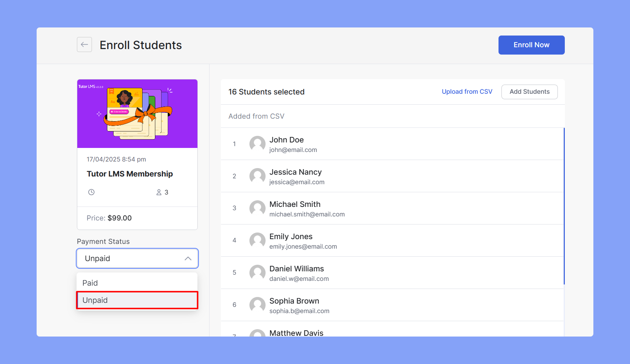The width and height of the screenshot is (630, 364).
Task: Click Michael Smith's avatar icon
Action: click(257, 208)
